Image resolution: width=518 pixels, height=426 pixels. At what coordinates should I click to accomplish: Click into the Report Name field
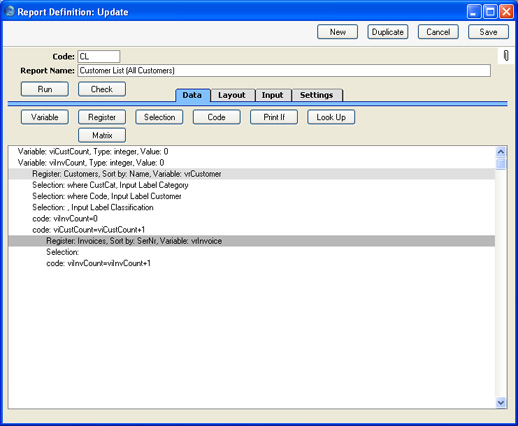coord(284,71)
